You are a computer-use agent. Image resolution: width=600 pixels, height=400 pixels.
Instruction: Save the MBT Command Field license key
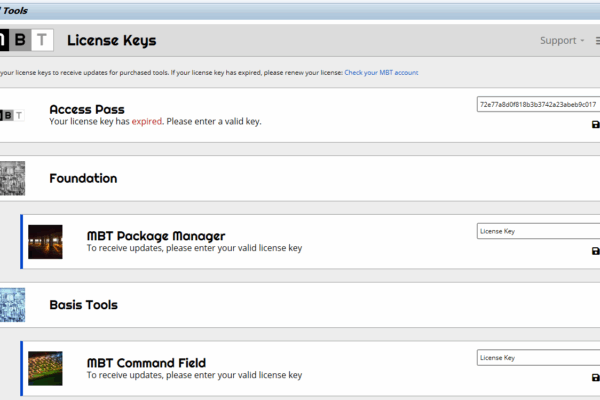[596, 377]
